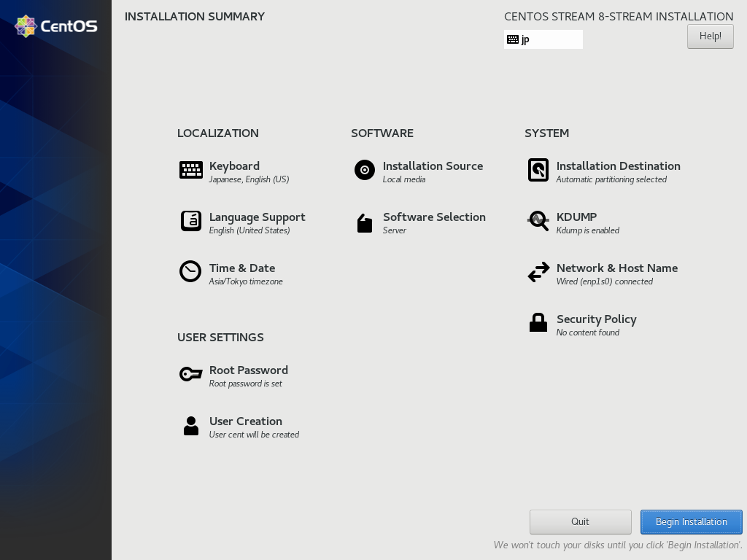Click the "SYSTEM" section heading
This screenshot has width=747, height=560.
[x=546, y=133]
